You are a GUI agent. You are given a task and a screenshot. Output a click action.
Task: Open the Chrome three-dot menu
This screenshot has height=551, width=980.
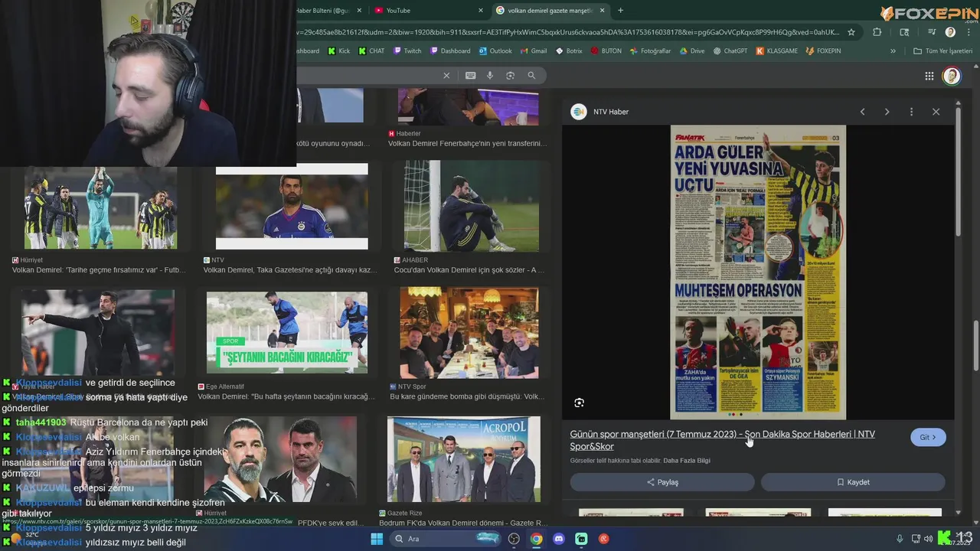(x=967, y=32)
